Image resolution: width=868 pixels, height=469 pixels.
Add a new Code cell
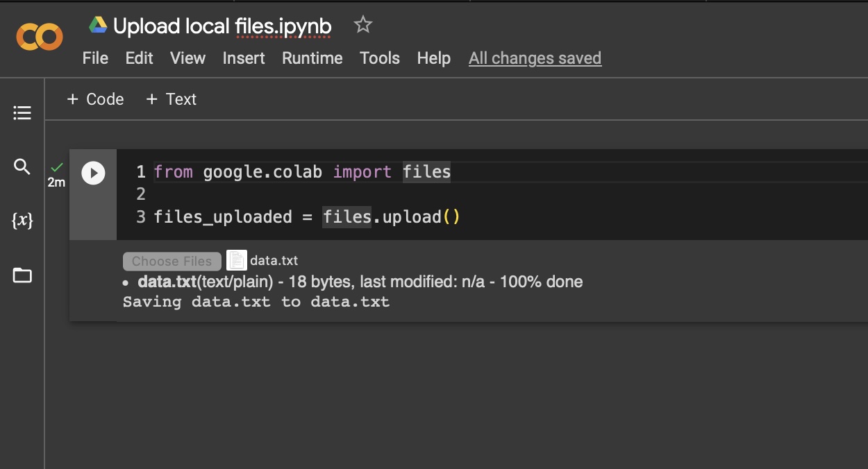[x=95, y=99]
